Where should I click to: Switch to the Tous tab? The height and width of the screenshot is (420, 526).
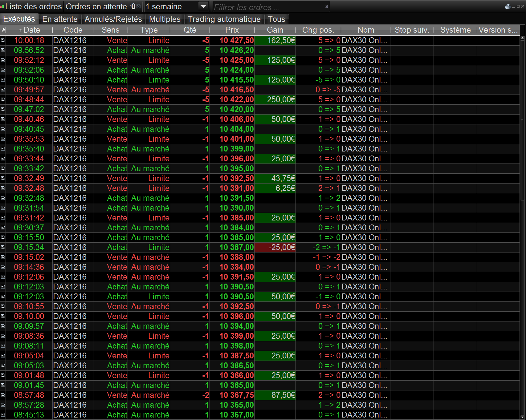pos(276,19)
